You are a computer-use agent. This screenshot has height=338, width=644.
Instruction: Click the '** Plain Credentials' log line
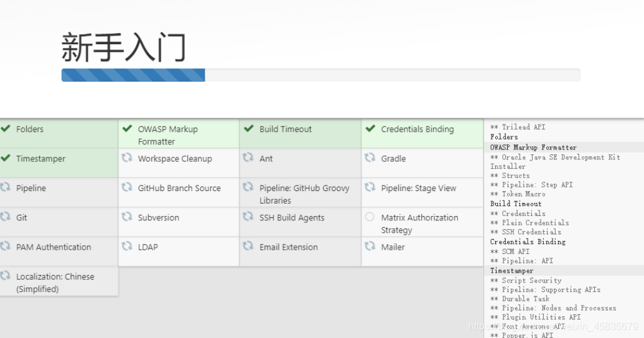530,223
